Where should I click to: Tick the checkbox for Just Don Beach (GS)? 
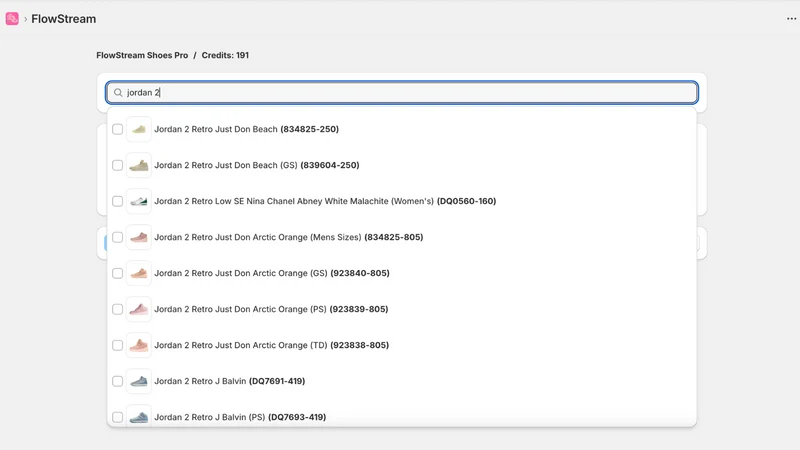[x=117, y=165]
